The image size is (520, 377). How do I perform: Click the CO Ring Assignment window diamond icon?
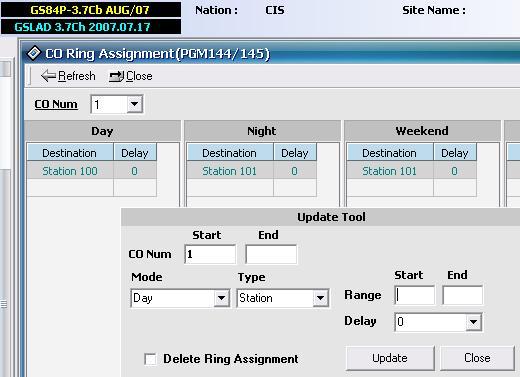tap(34, 53)
